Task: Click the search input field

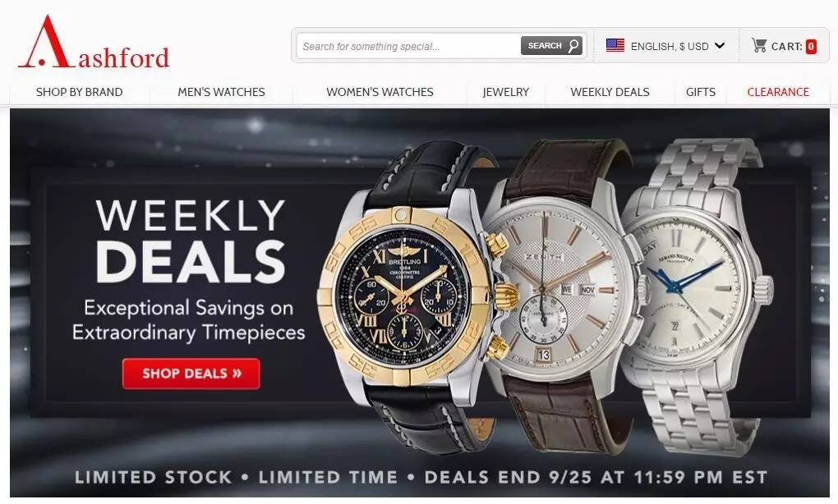Action: pyautogui.click(x=409, y=47)
